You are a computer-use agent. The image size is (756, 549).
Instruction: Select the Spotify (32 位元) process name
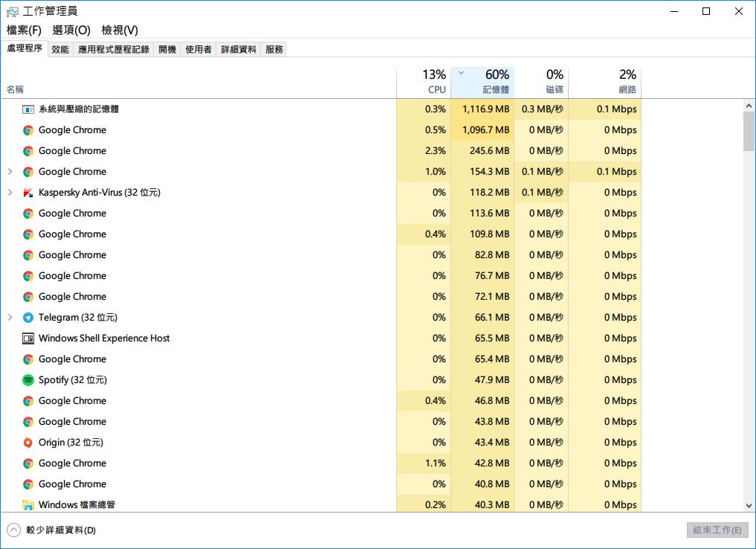coord(73,380)
